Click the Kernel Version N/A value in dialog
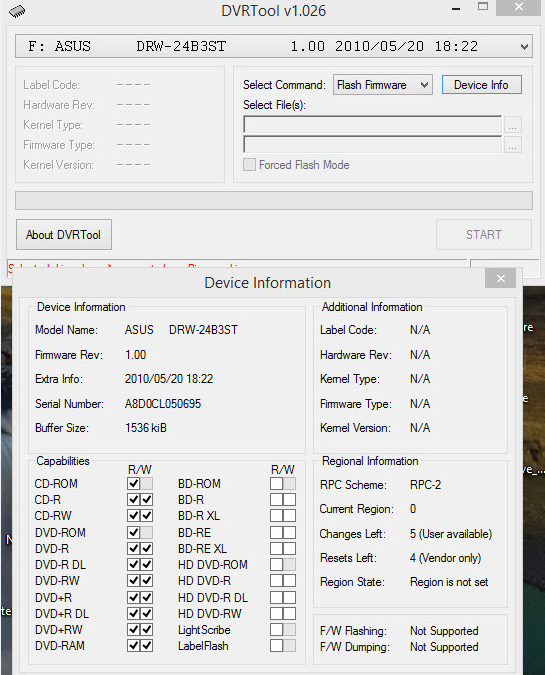 [420, 428]
